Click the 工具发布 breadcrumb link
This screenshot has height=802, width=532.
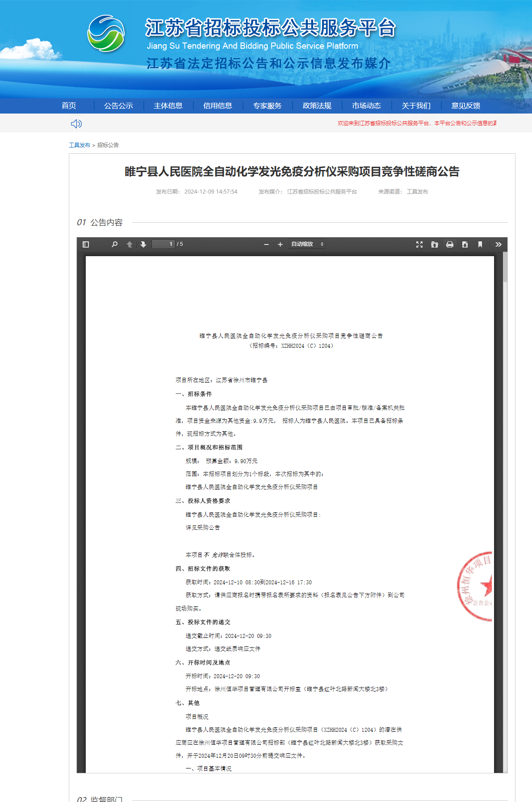(x=80, y=145)
